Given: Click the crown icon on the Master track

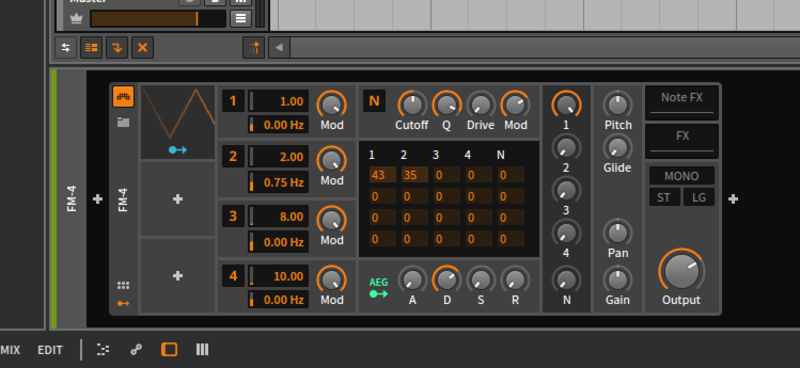Looking at the screenshot, I should (76, 19).
